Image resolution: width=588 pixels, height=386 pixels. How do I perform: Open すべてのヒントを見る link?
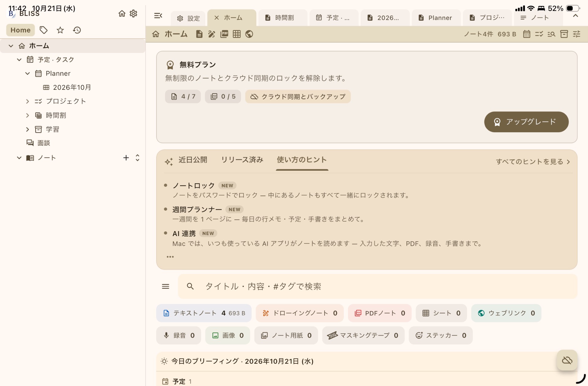[533, 162]
